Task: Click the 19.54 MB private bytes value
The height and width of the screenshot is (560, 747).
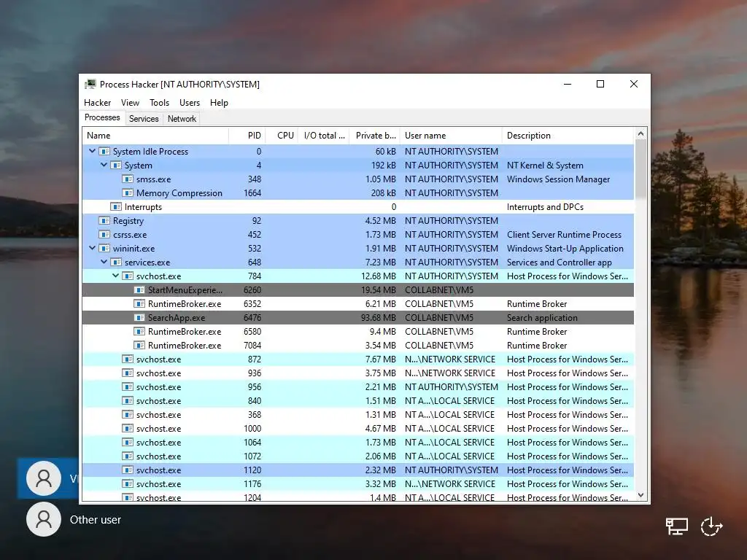Action: (x=379, y=289)
